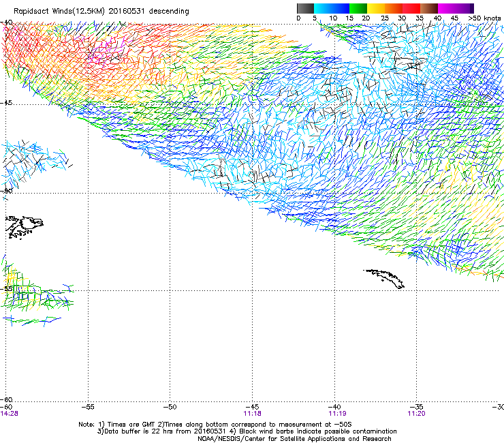Click the dark purple 45-50 knots color bar segment
The image size is (504, 443).
[464, 8]
